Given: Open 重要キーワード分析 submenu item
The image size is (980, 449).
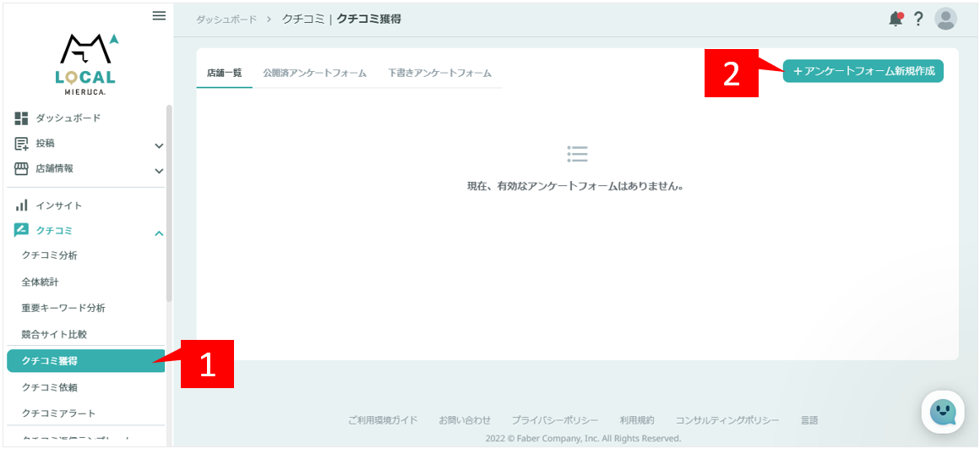Looking at the screenshot, I should click(x=63, y=308).
